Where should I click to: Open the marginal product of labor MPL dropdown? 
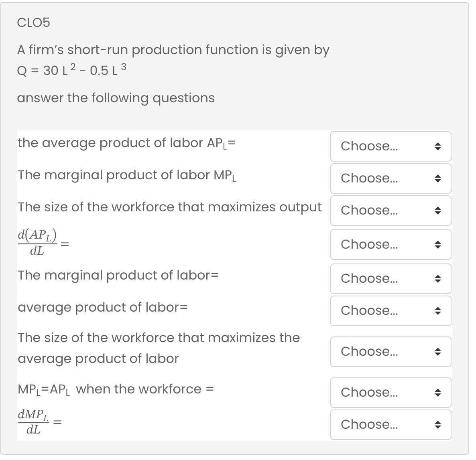pos(390,178)
